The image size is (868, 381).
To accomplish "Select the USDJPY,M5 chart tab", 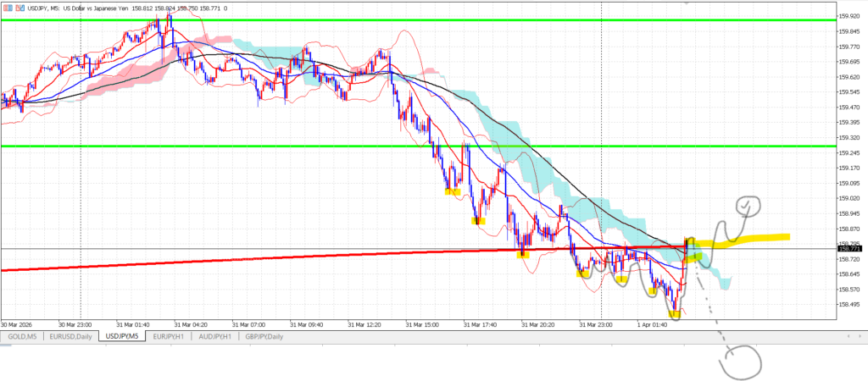I will point(123,336).
